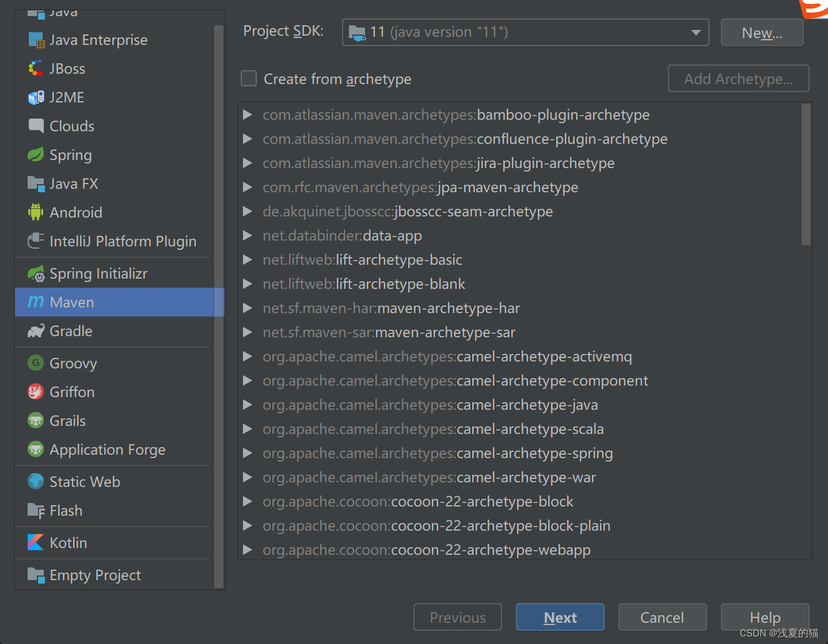The height and width of the screenshot is (644, 828).
Task: Select the JBoss project type icon
Action: (x=36, y=68)
